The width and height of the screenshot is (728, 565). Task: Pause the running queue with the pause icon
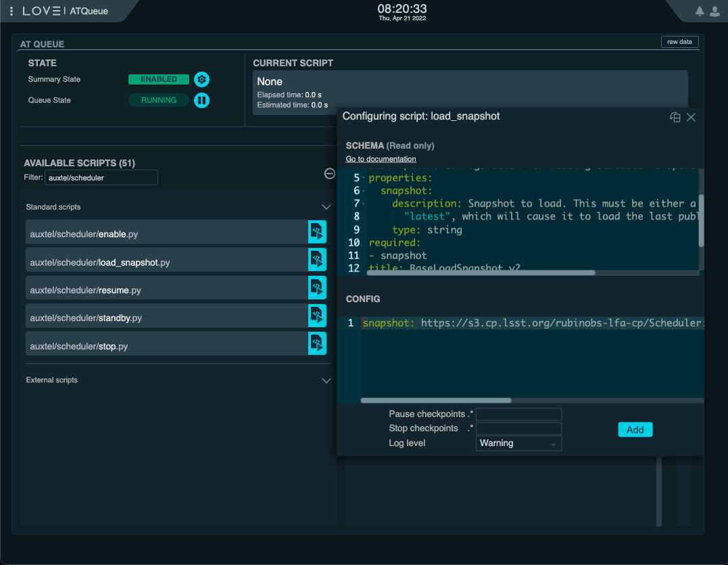(201, 100)
